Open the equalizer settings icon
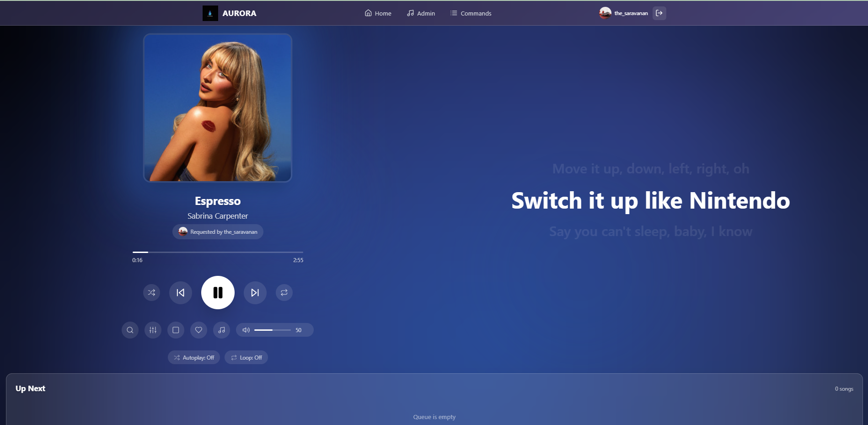868x425 pixels. click(x=153, y=330)
